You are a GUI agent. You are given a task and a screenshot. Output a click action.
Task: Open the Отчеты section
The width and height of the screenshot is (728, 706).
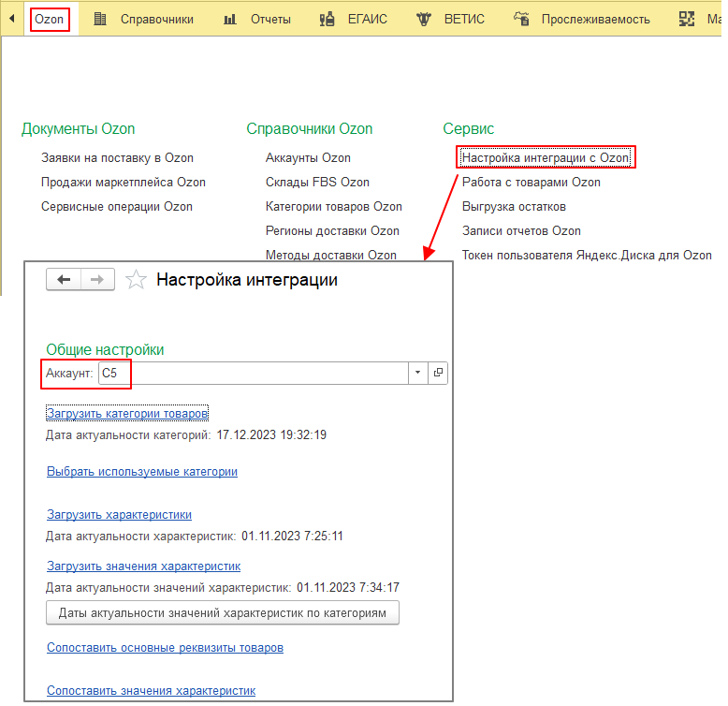click(270, 19)
